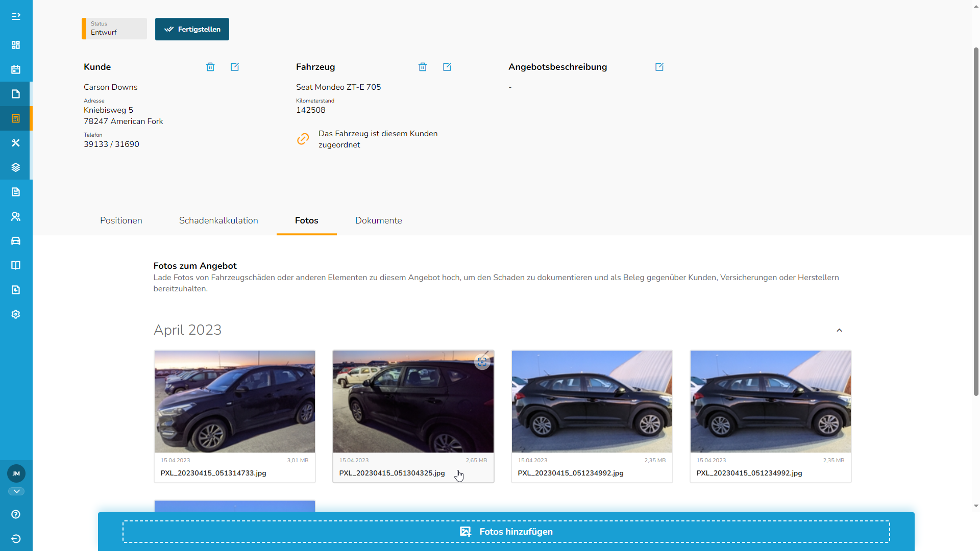Click file name PXL_20230415_051314733.jpg
This screenshot has width=980, height=551.
click(213, 473)
